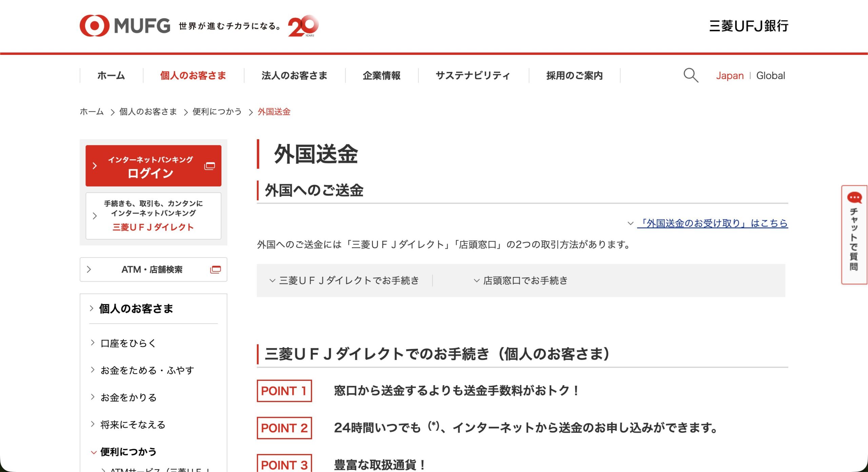
Task: Open 採用のご案内 in main navigation
Action: click(x=574, y=75)
